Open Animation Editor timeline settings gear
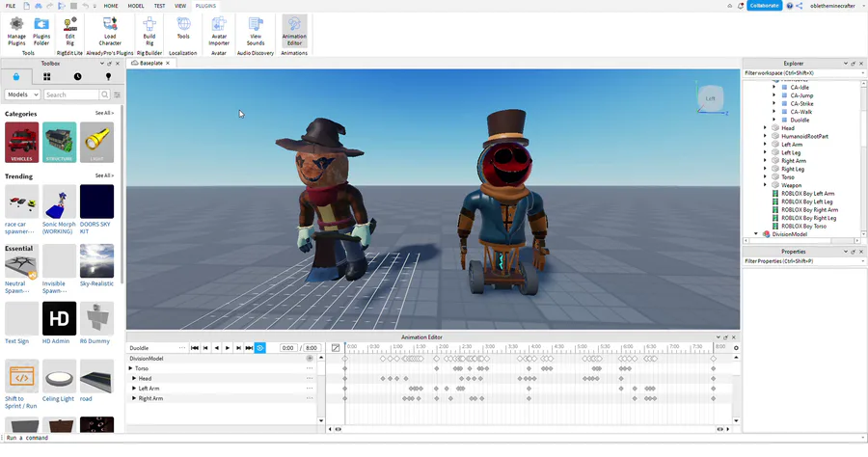 tap(736, 347)
